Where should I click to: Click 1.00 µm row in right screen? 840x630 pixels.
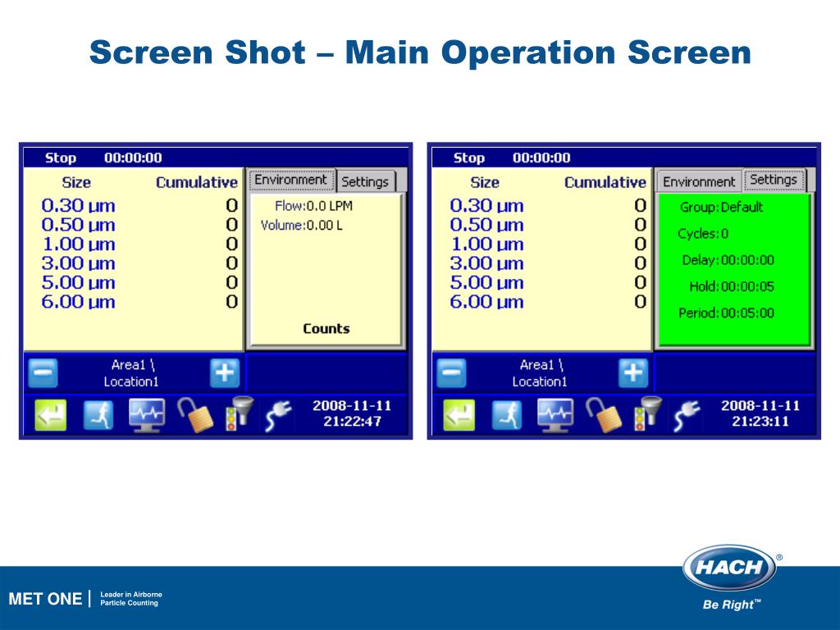pyautogui.click(x=547, y=244)
